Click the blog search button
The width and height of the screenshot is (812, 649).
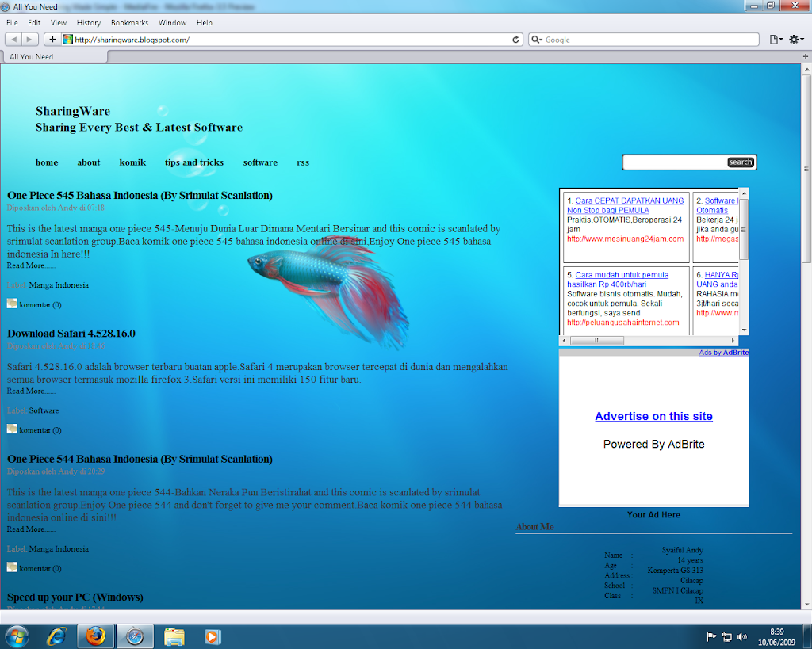(741, 162)
